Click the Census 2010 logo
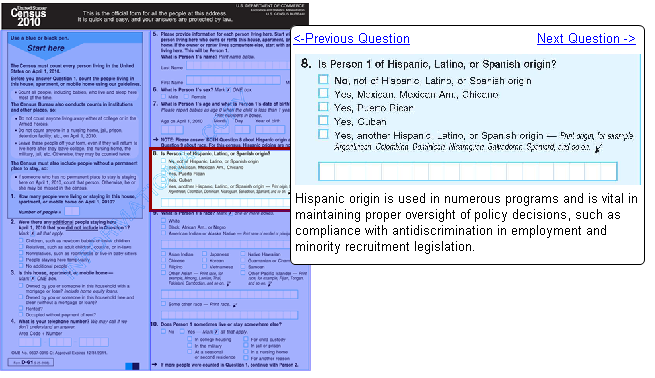This screenshot has height=378, width=655. click(28, 16)
